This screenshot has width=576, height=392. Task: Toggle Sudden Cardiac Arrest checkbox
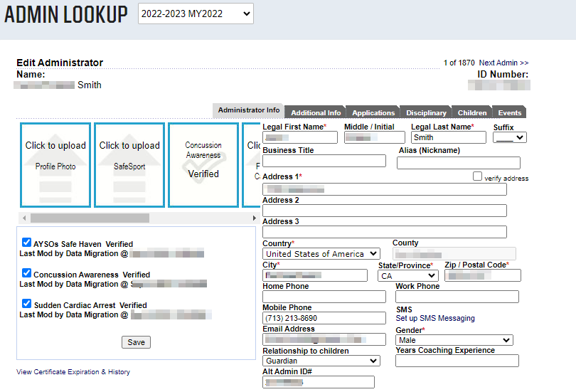pyautogui.click(x=27, y=304)
